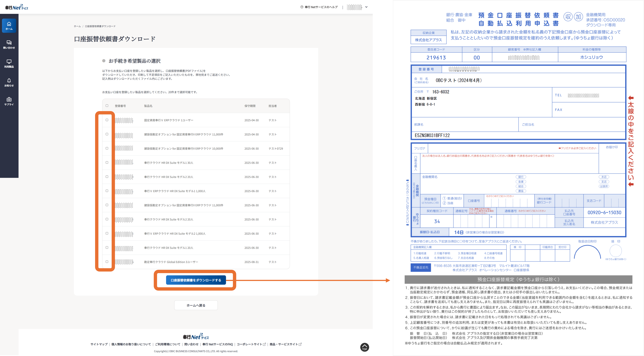Screen dimensions: 644x356
Task: Click 口座番号 00920-6-15030 in form
Action: 604,212
